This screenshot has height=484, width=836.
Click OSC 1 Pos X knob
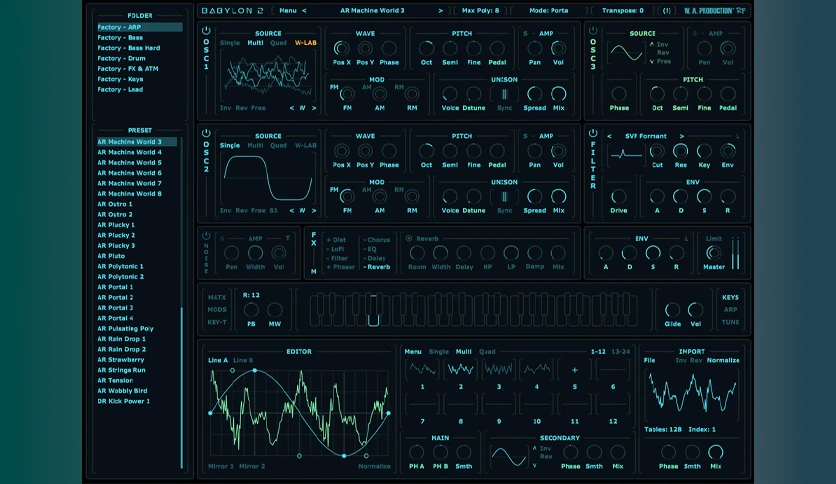pyautogui.click(x=341, y=49)
